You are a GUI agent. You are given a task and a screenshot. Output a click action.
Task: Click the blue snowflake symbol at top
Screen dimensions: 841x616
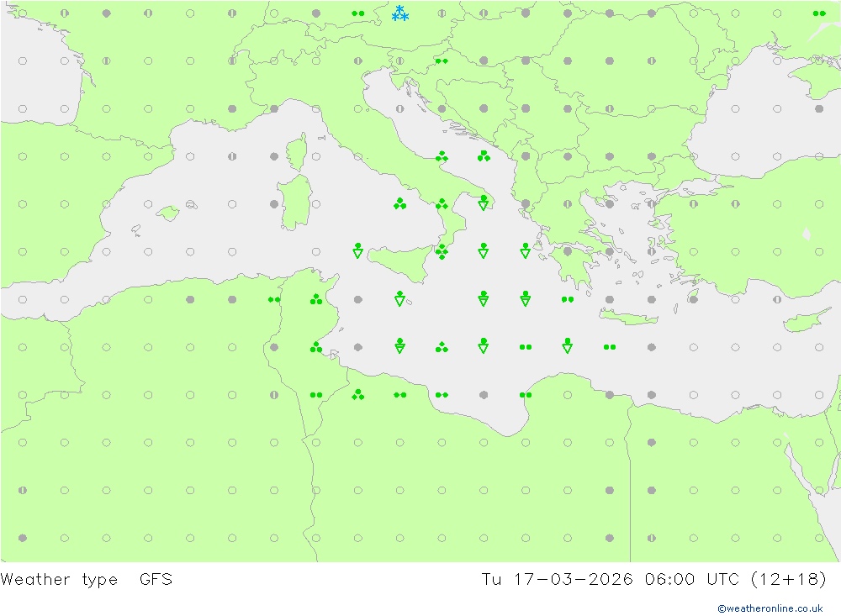coord(400,13)
